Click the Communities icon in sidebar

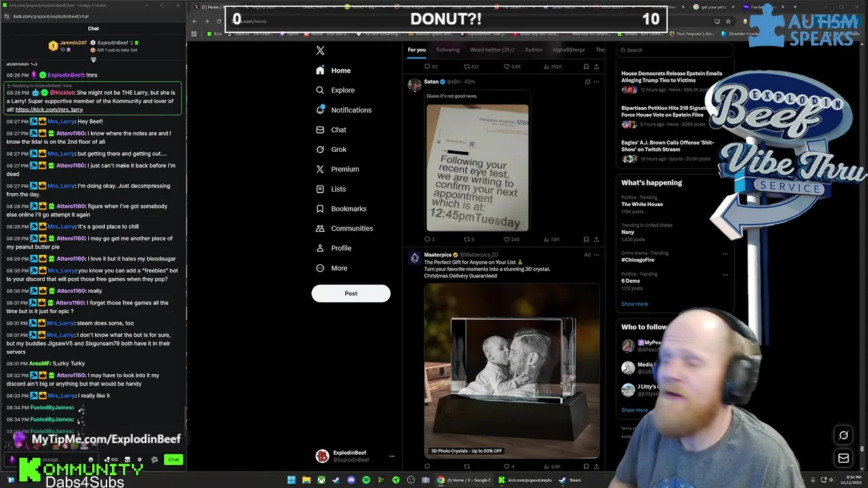[320, 228]
